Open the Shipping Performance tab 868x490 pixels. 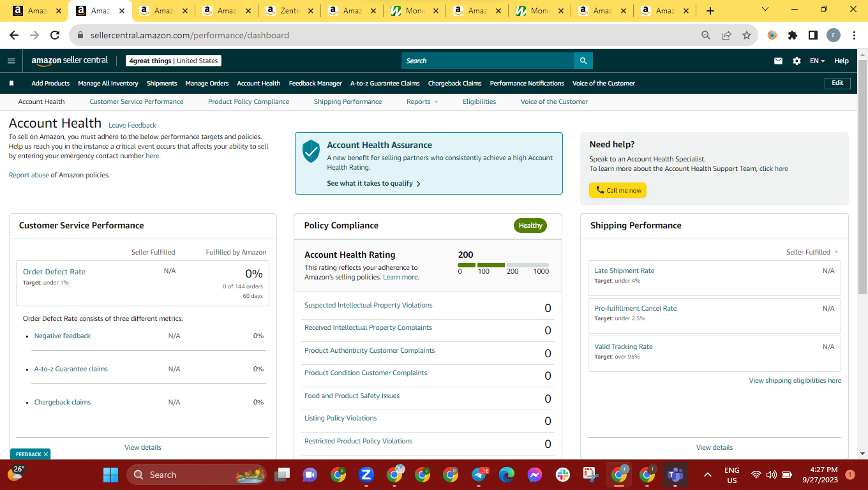pyautogui.click(x=348, y=101)
